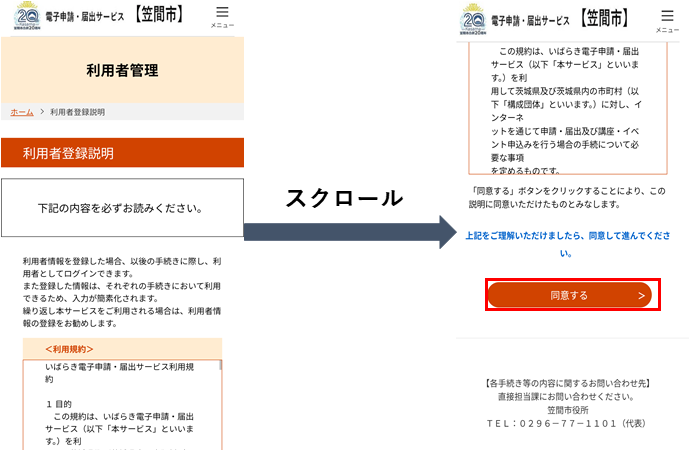Click the Kasama 20th logo in right screen
The height and width of the screenshot is (451, 690).
click(x=473, y=20)
